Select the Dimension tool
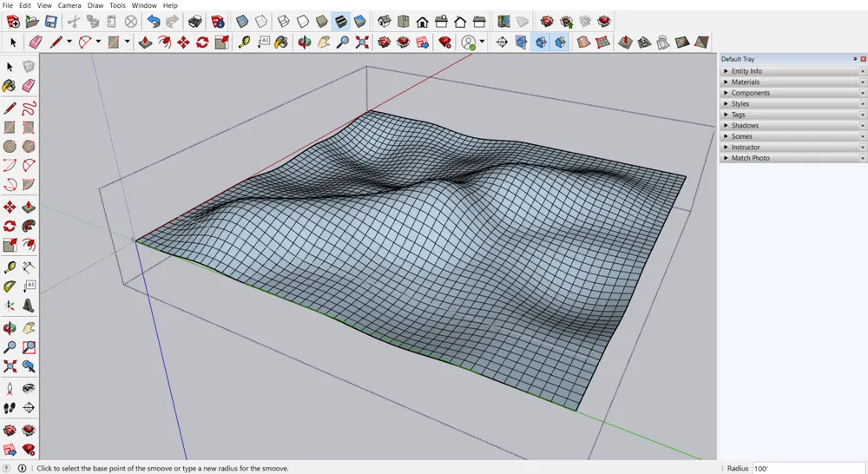Viewport: 868px width, 474px height. [x=29, y=267]
